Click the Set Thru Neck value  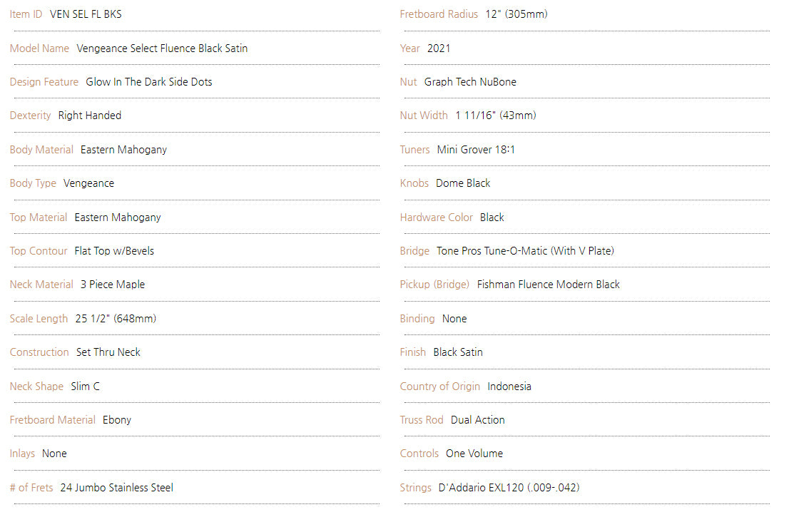coord(108,352)
